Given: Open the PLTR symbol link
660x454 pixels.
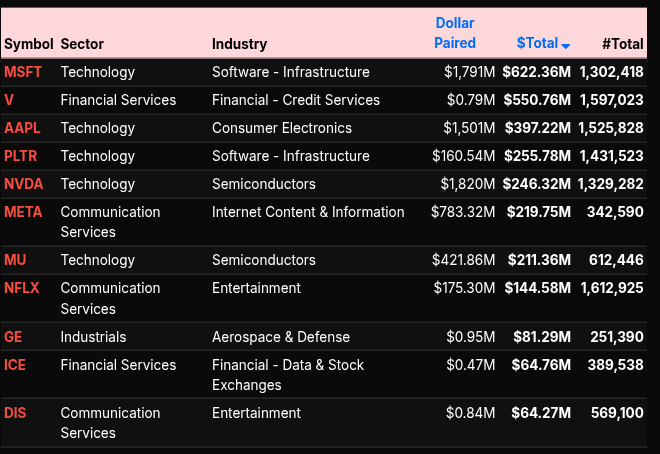Looking at the screenshot, I should (21, 156).
